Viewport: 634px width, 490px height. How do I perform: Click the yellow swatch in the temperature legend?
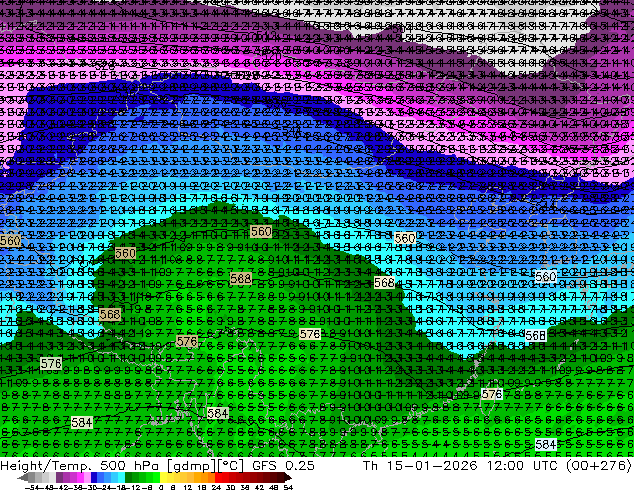click(163, 478)
